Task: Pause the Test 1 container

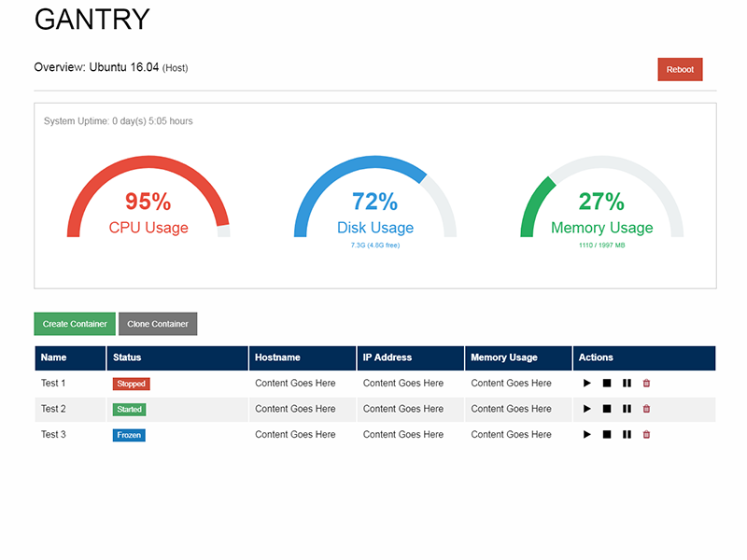Action: click(627, 384)
